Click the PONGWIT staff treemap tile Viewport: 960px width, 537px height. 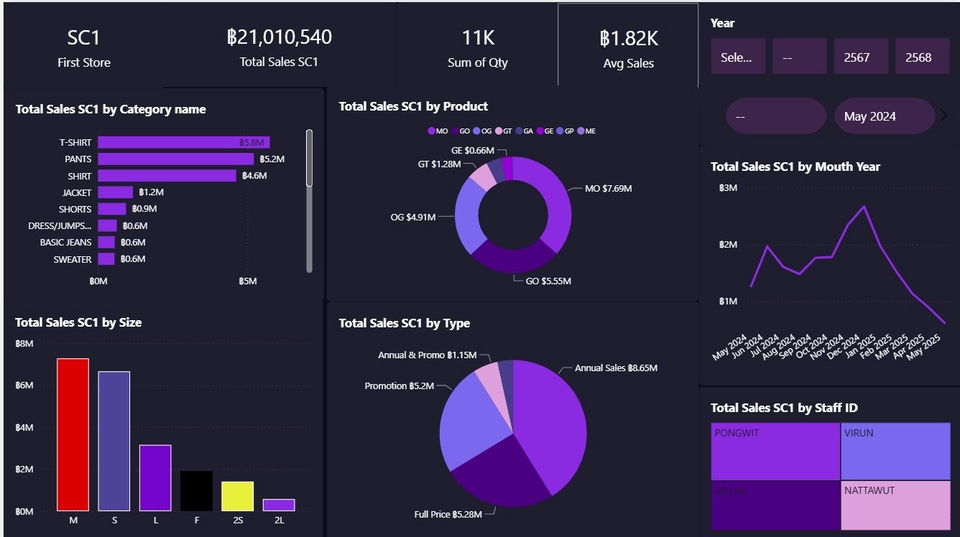click(x=774, y=452)
